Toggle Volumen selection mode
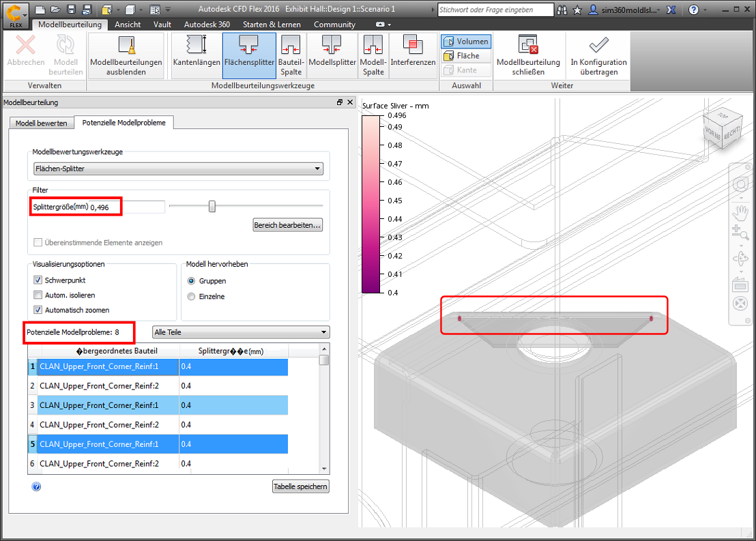The width and height of the screenshot is (756, 541). tap(466, 42)
